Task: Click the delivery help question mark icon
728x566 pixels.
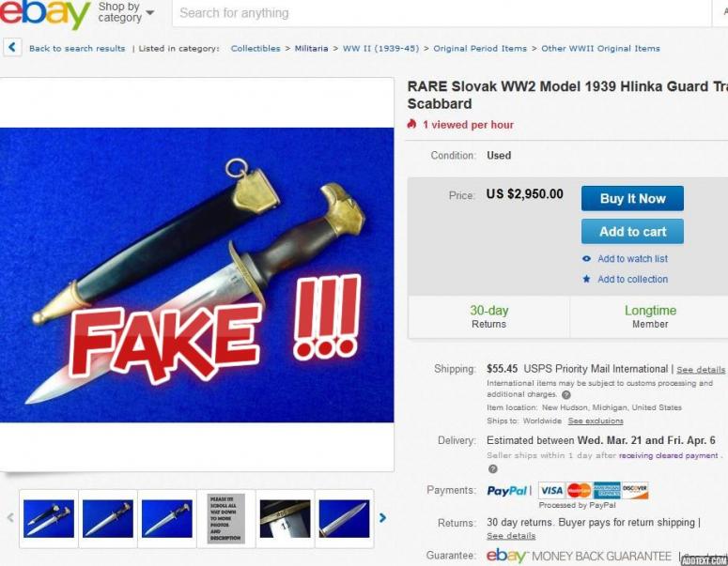Action: (x=493, y=469)
